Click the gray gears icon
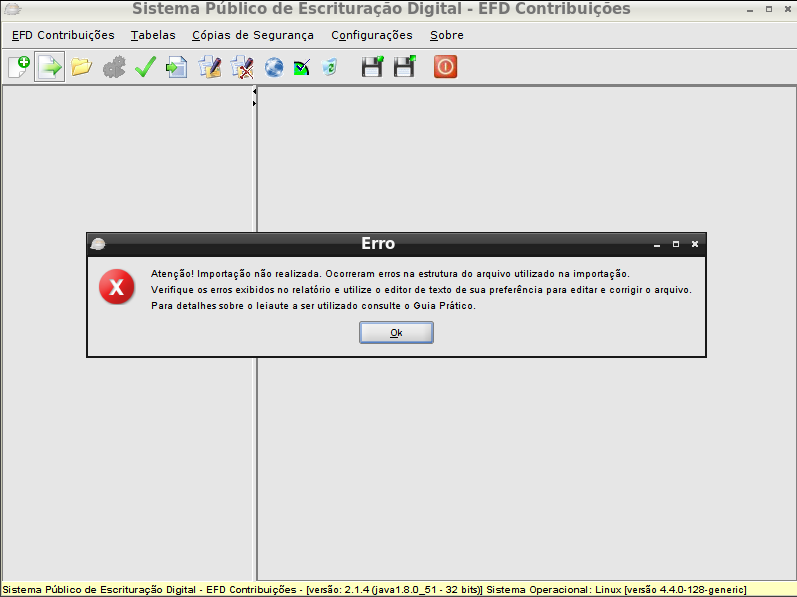The height and width of the screenshot is (597, 797). click(x=114, y=67)
